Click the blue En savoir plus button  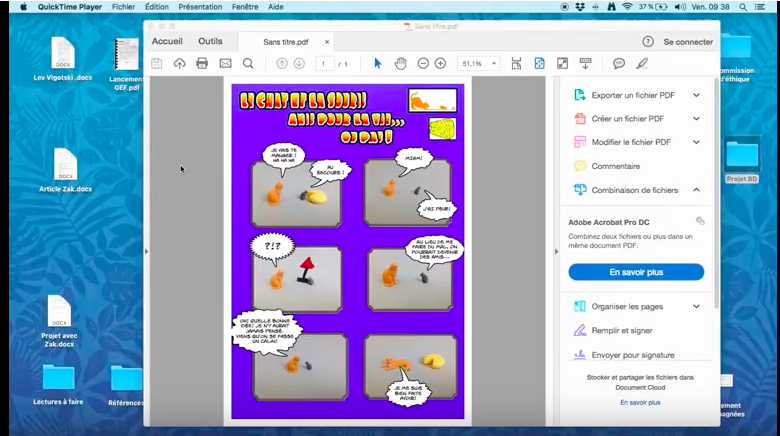click(x=636, y=272)
